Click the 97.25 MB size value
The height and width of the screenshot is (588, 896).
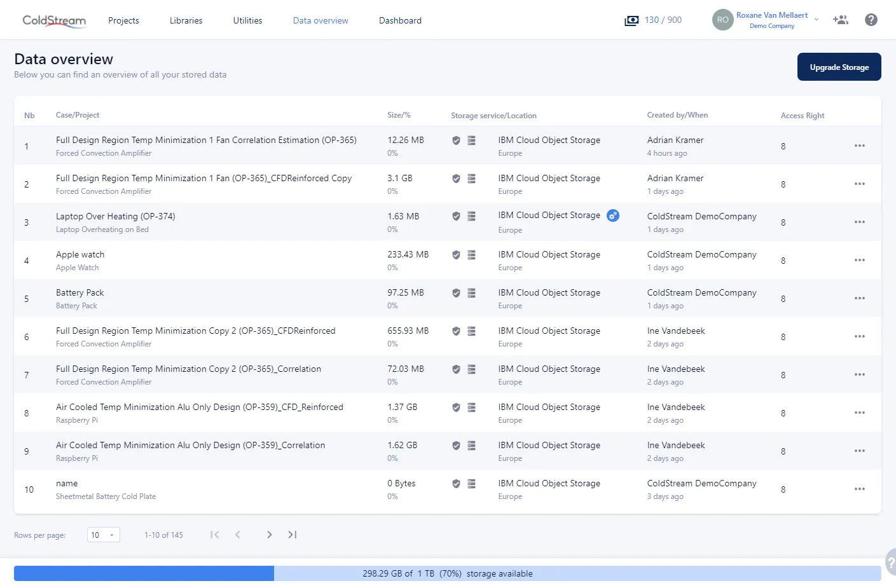coord(406,292)
